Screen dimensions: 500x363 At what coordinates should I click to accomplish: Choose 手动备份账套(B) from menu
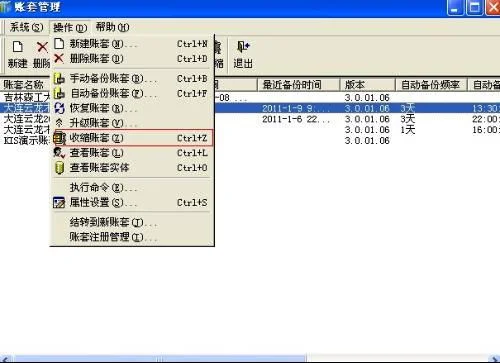[131, 79]
